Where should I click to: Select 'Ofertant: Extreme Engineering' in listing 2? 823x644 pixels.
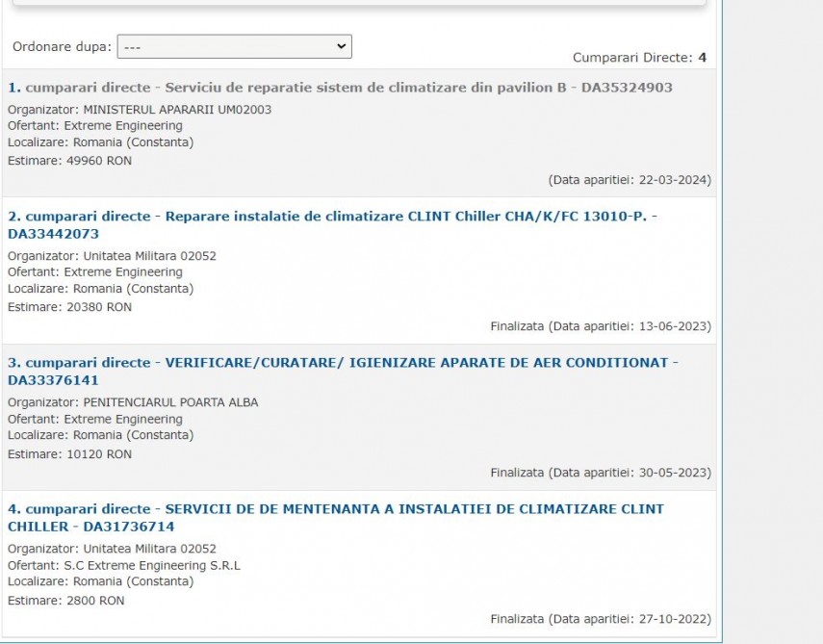pyautogui.click(x=95, y=272)
